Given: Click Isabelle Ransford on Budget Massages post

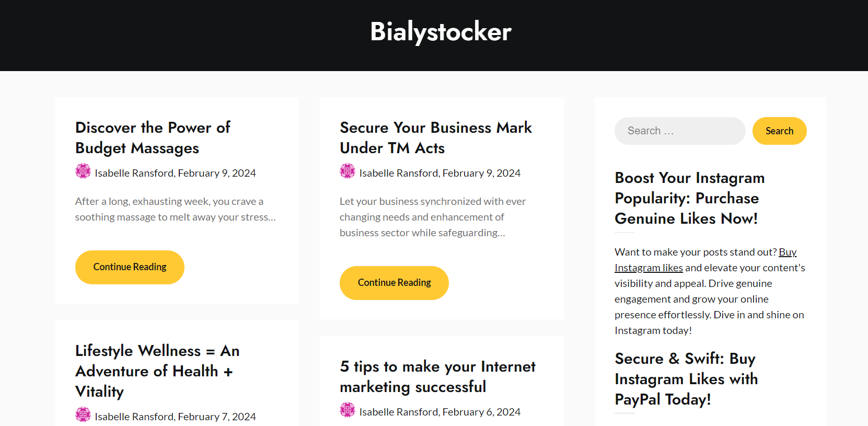Looking at the screenshot, I should [134, 173].
